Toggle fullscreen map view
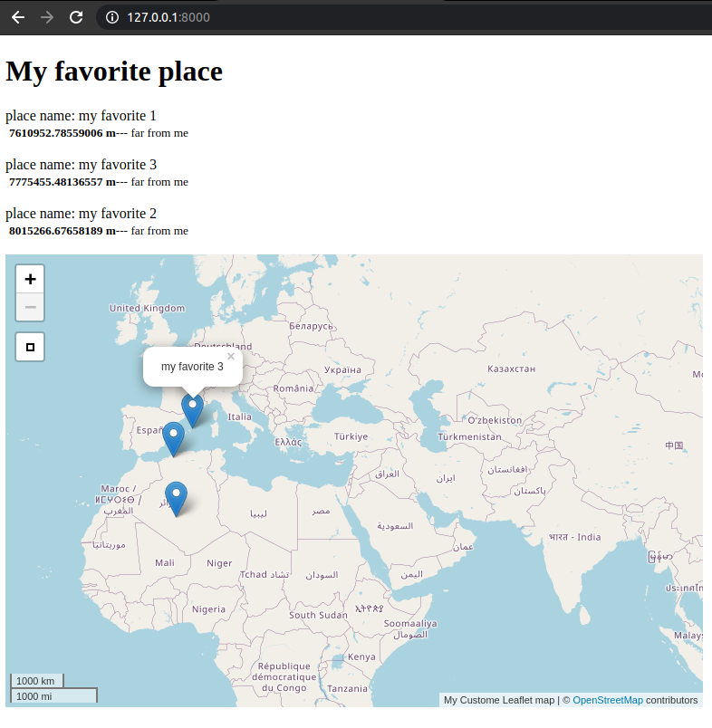This screenshot has width=712, height=728. 30,347
